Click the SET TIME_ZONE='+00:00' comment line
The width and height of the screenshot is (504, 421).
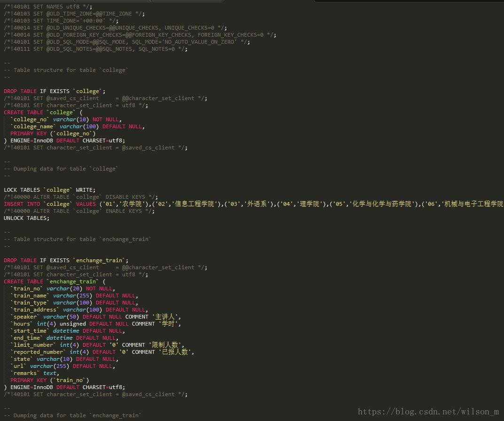[61, 21]
